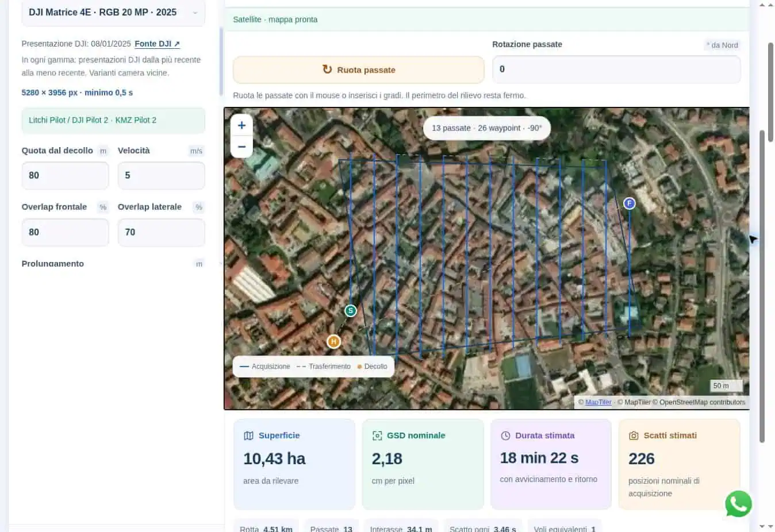The width and height of the screenshot is (775, 532).
Task: Select the 10,43 ha surface value
Action: coord(274,458)
